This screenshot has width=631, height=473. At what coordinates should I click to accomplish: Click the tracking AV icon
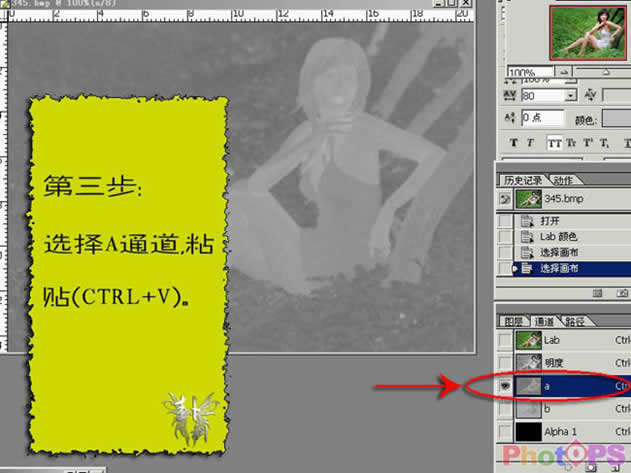coord(509,95)
